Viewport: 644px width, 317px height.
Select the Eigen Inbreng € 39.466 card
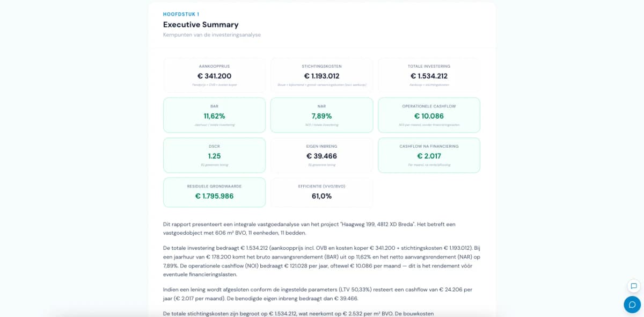tap(321, 155)
